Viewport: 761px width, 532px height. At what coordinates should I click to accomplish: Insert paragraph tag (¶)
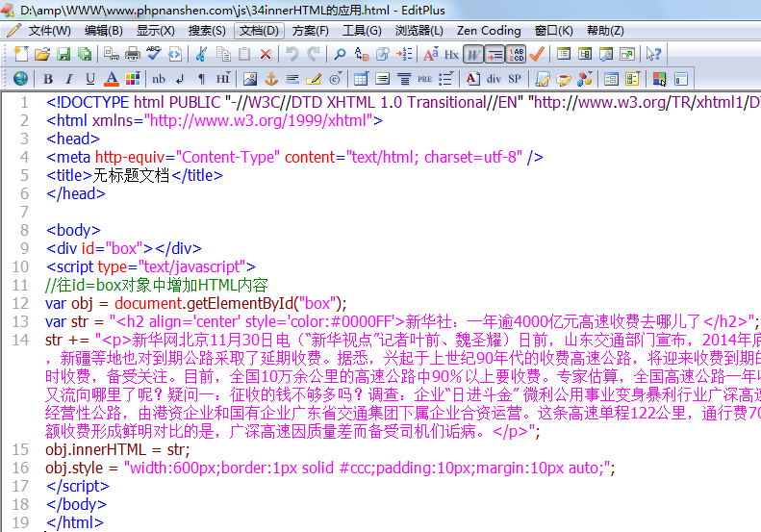[x=201, y=79]
